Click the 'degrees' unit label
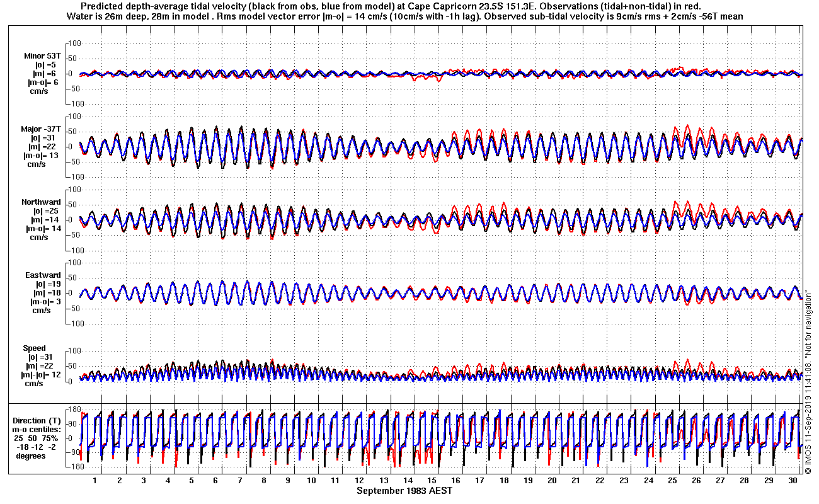The width and height of the screenshot is (819, 504). pos(31,456)
